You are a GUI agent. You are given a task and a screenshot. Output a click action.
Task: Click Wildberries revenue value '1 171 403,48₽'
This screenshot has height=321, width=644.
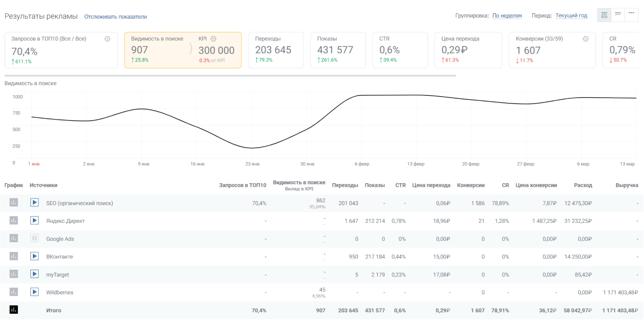[621, 292]
